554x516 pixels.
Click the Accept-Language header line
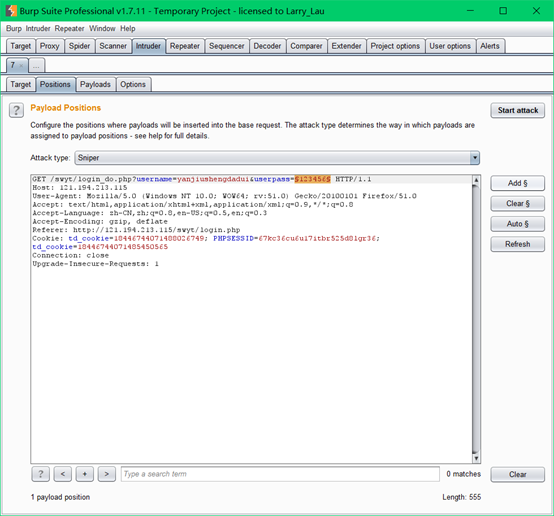click(x=149, y=213)
